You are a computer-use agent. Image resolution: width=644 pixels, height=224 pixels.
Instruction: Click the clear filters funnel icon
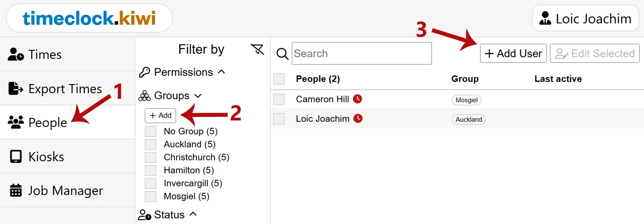(257, 49)
